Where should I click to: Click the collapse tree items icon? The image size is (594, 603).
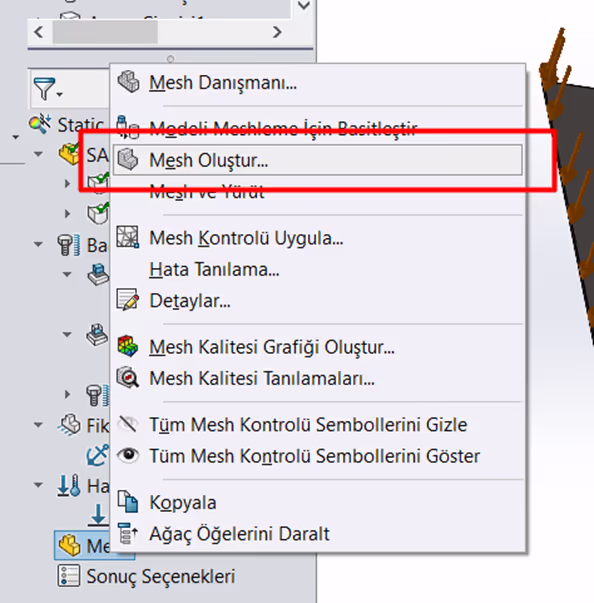coord(128,533)
